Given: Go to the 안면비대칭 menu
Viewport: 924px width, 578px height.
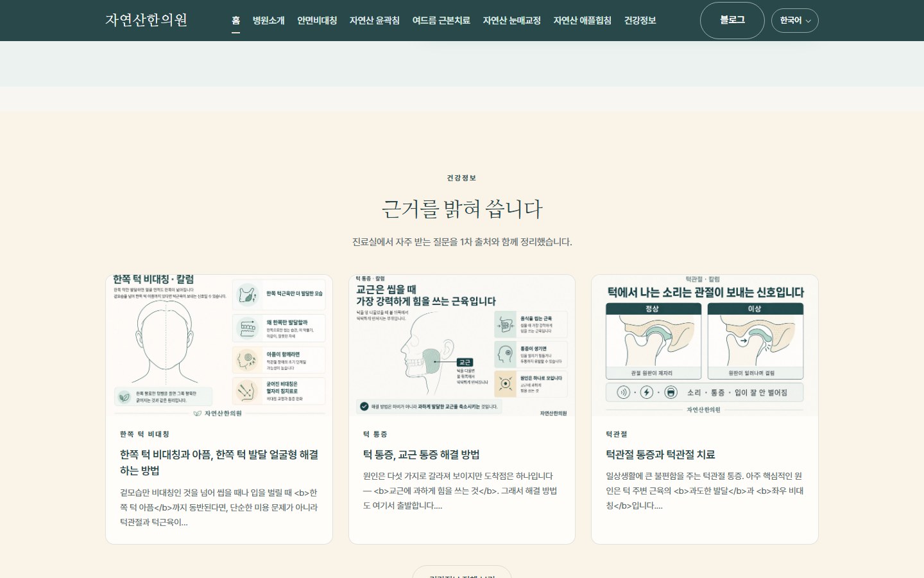Looking at the screenshot, I should click(x=317, y=21).
